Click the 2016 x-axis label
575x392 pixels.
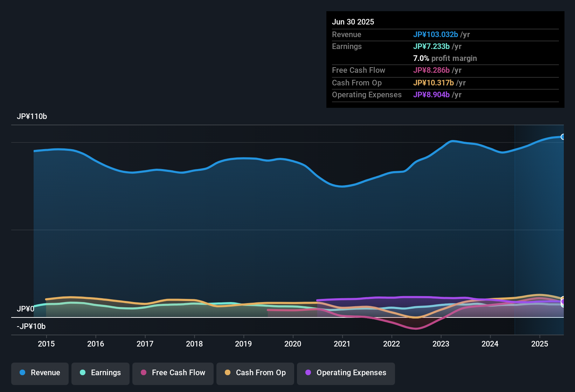pos(96,344)
